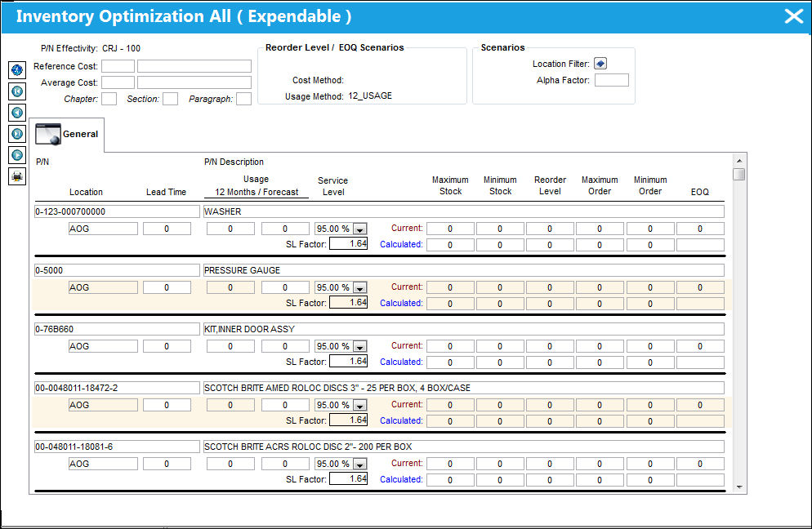Open the Location Filter lookup icon
This screenshot has width=812, height=529.
point(600,64)
